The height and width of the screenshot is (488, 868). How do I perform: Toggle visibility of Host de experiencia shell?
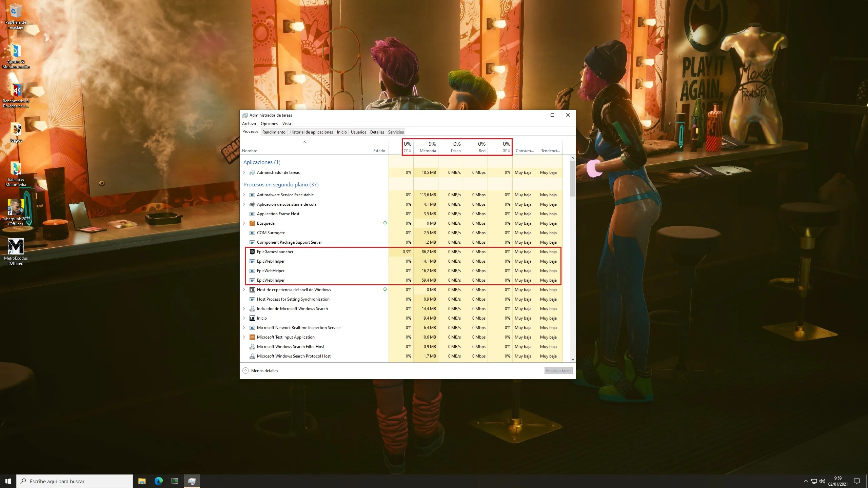click(244, 290)
